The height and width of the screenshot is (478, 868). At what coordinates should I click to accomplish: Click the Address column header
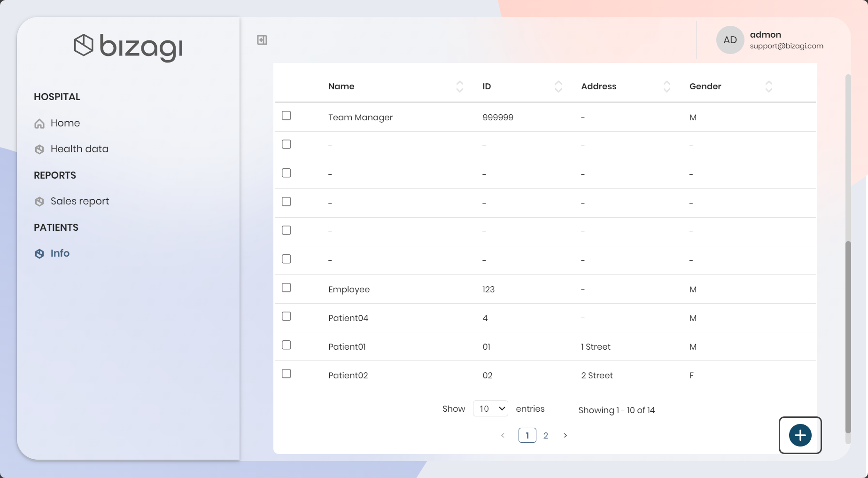tap(599, 86)
